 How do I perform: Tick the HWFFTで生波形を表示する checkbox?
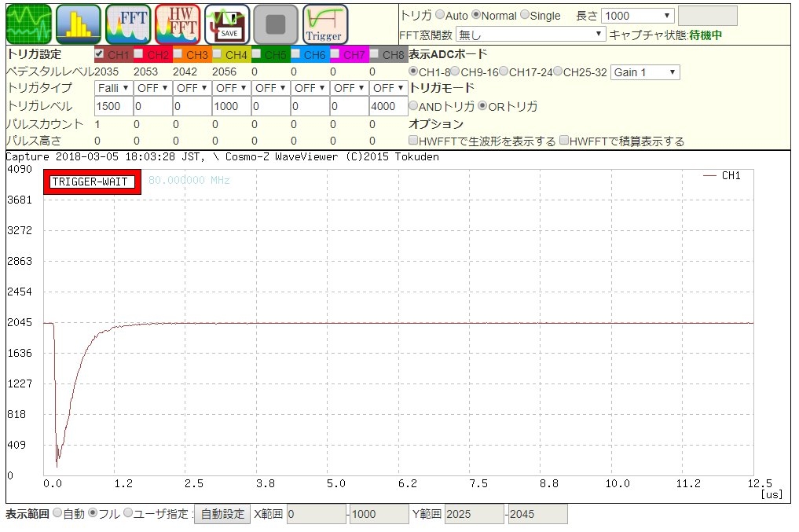click(x=413, y=141)
